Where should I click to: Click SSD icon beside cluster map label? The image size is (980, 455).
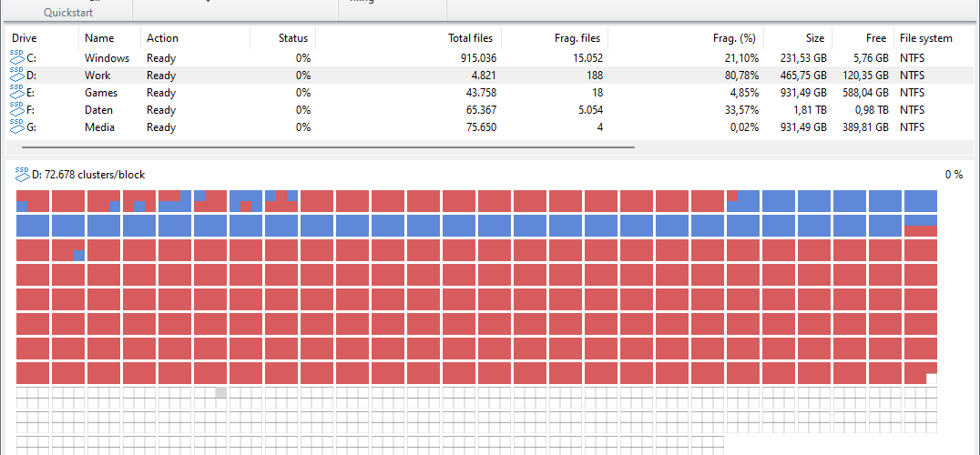(23, 174)
